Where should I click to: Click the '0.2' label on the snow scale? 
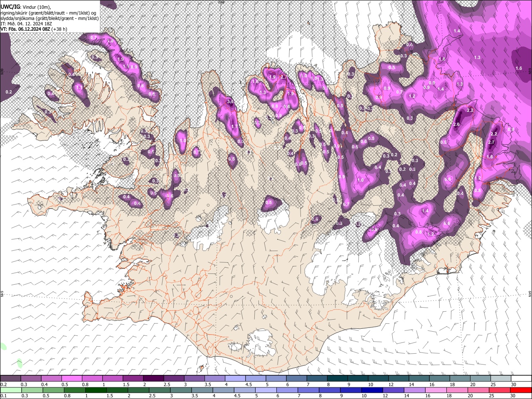(x=3, y=384)
